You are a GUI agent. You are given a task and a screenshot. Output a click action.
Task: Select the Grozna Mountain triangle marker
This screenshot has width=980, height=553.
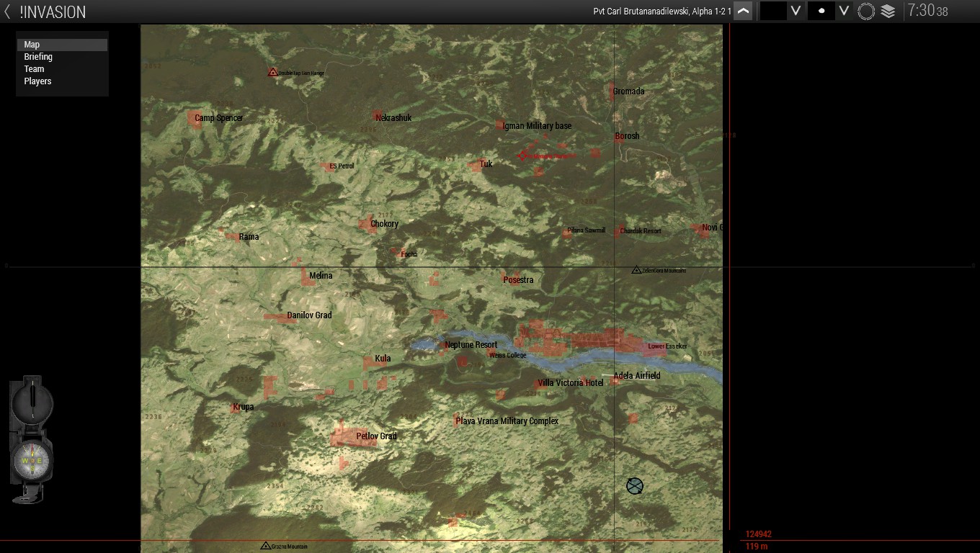click(x=265, y=546)
